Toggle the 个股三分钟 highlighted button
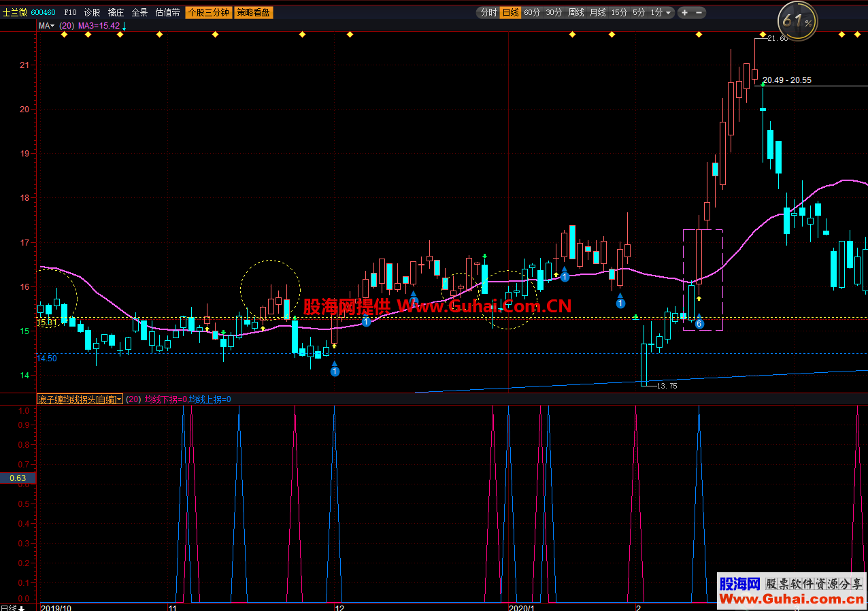This screenshot has width=868, height=611. coord(208,12)
